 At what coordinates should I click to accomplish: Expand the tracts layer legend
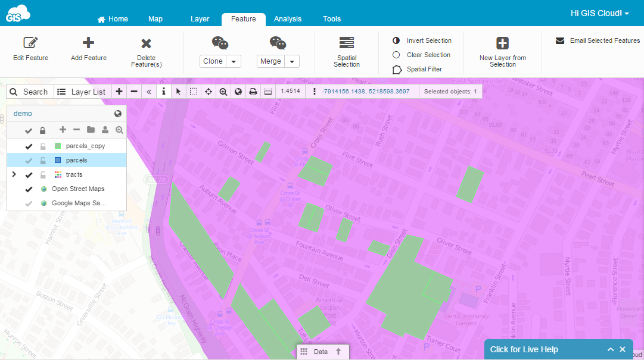point(14,174)
